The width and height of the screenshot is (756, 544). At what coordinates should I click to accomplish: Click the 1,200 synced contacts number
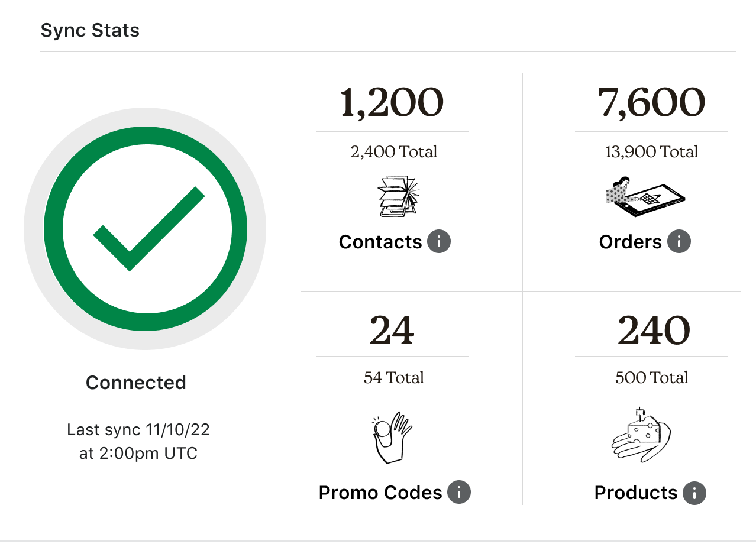(x=392, y=102)
